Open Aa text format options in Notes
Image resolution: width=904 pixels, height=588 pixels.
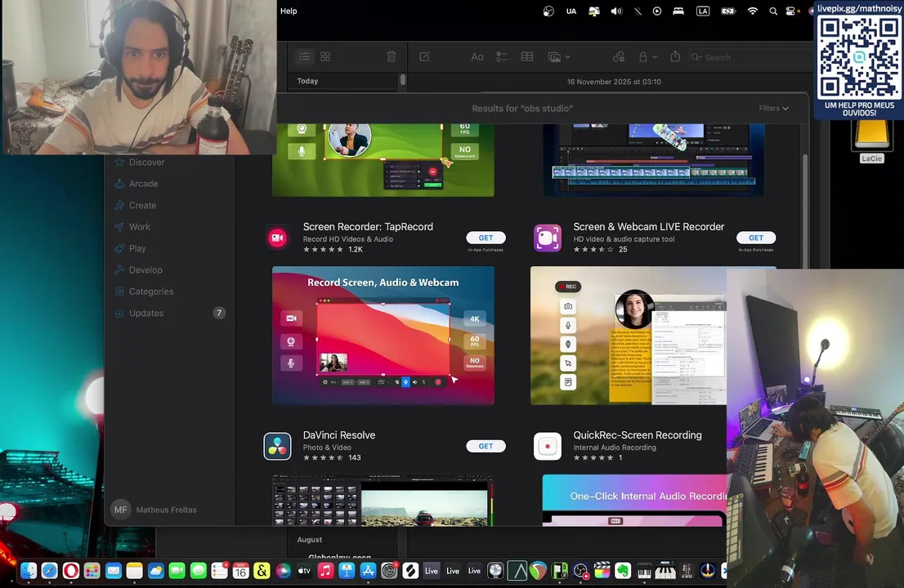(x=477, y=56)
